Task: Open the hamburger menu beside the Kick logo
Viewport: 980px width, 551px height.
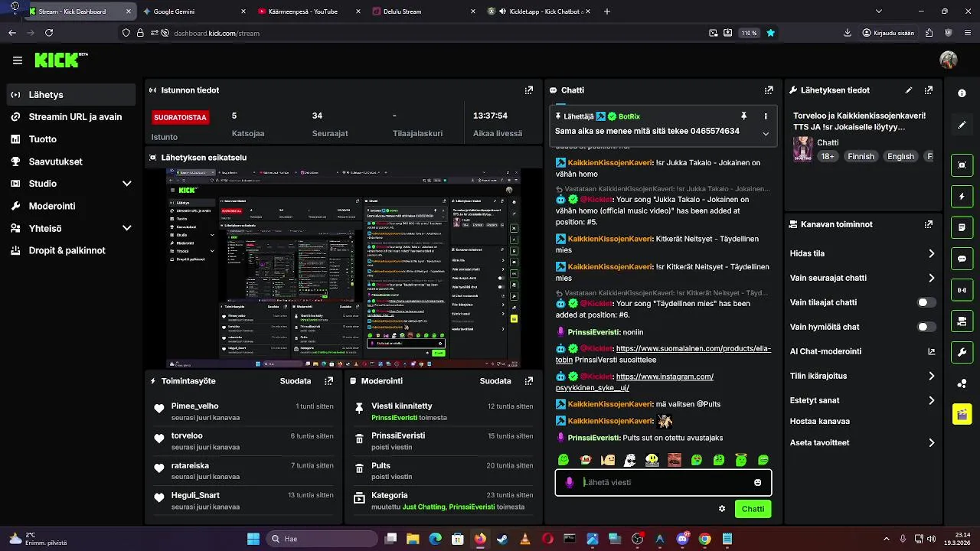Action: point(17,60)
